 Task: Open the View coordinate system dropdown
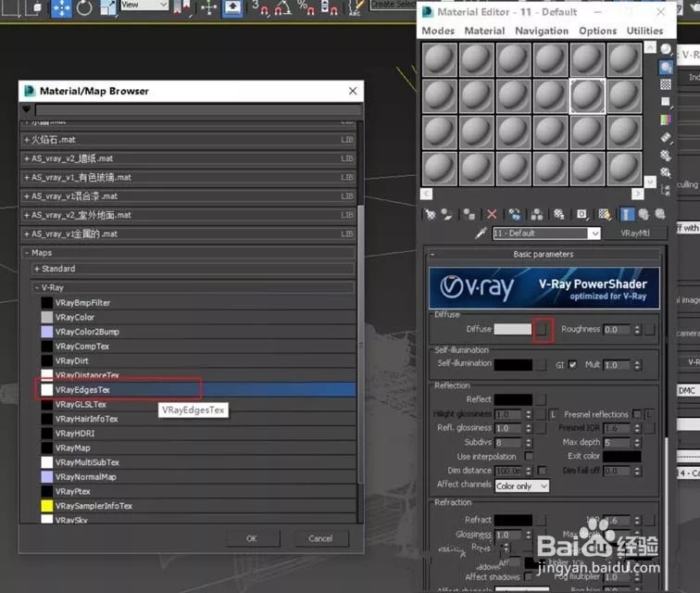pyautogui.click(x=144, y=5)
